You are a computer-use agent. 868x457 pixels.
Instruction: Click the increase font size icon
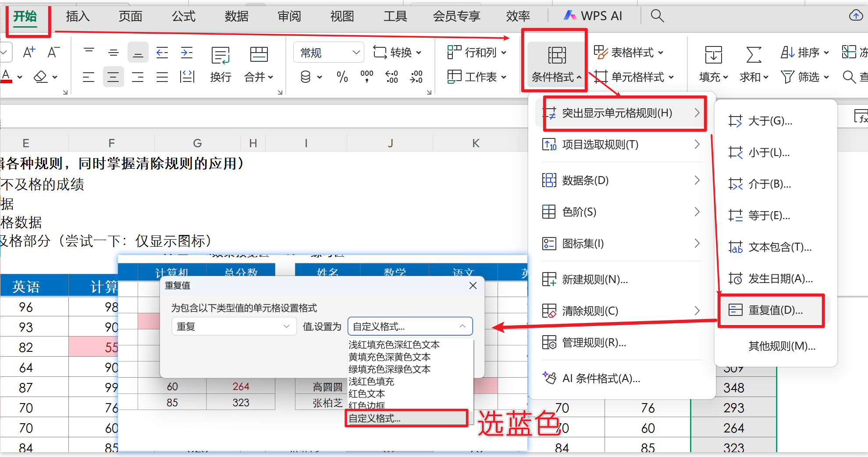29,53
